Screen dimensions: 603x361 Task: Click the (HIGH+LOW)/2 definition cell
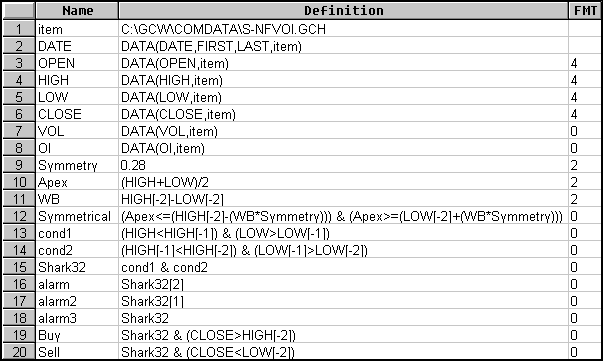click(x=343, y=182)
